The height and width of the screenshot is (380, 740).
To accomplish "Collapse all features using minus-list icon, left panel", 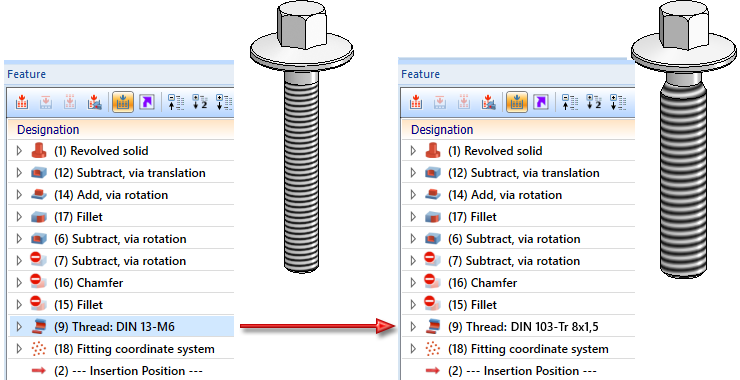I will pos(176,102).
